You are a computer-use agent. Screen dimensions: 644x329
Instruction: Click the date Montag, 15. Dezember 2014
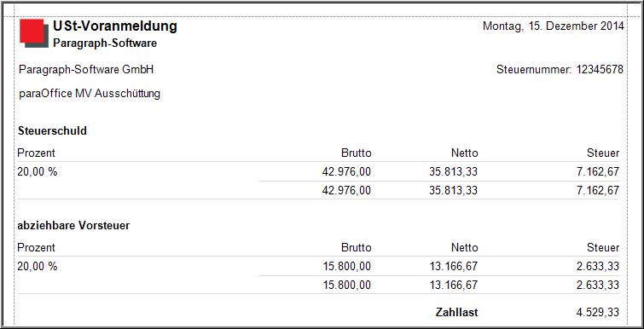tap(554, 26)
